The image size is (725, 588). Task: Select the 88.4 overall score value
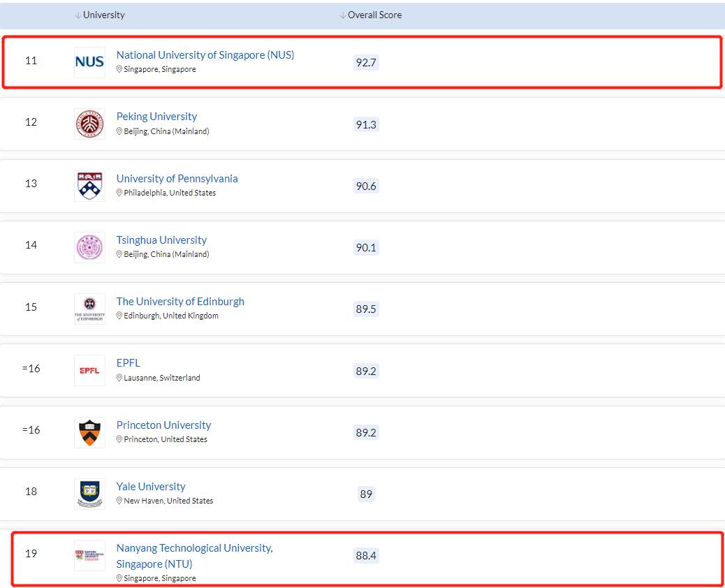366,555
